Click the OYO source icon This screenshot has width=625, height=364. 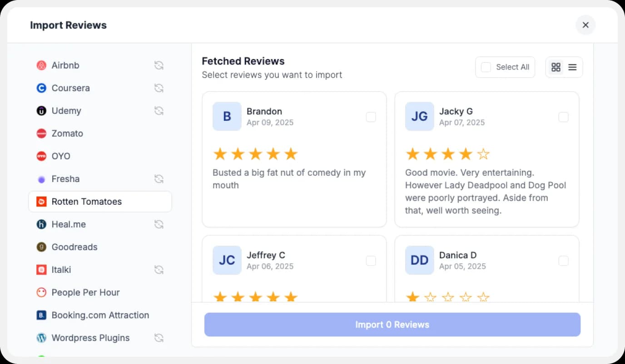pyautogui.click(x=41, y=156)
